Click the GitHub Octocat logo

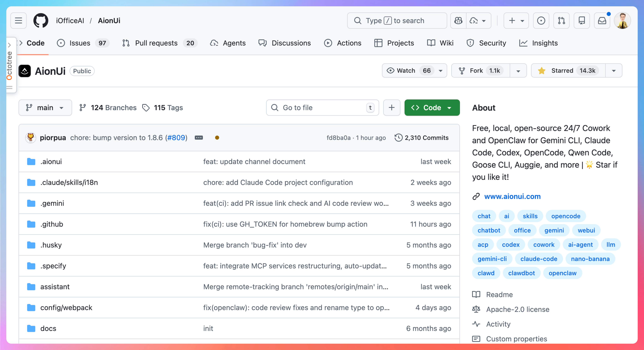tap(41, 21)
